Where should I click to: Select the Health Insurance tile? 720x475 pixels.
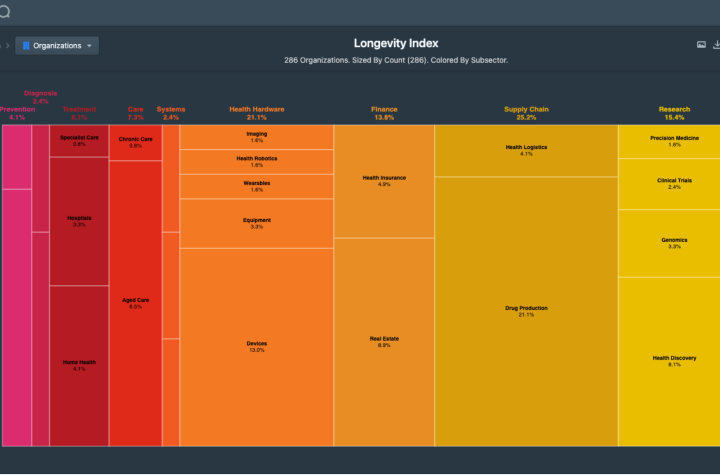point(384,181)
